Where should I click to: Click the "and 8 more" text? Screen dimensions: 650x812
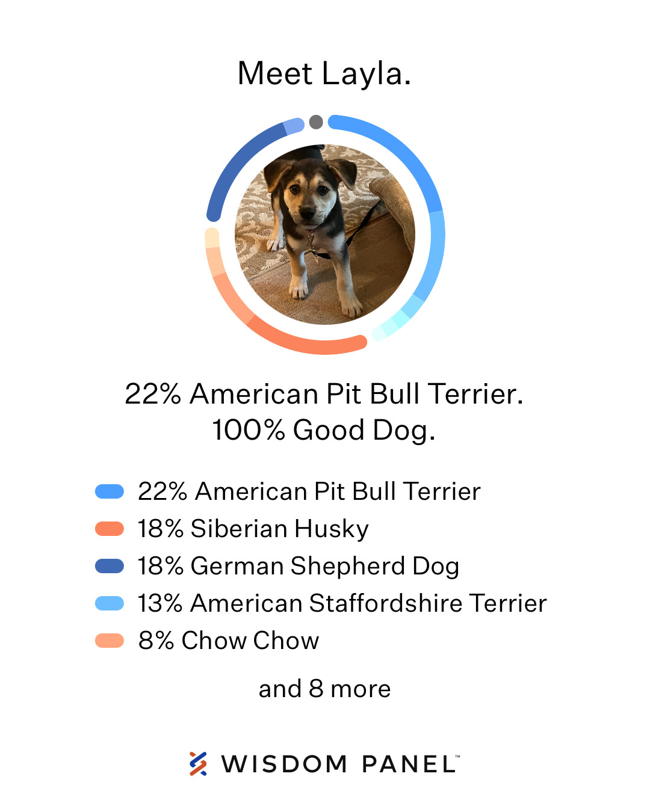(x=325, y=689)
